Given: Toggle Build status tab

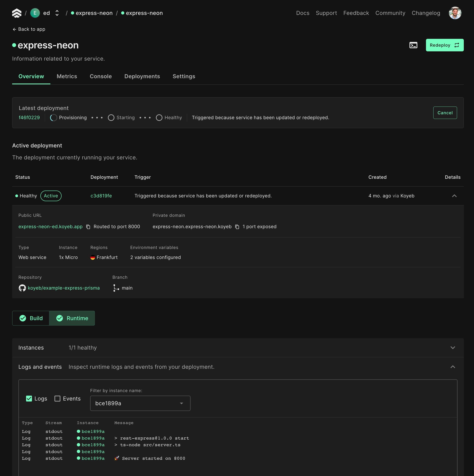Looking at the screenshot, I should pos(30,318).
